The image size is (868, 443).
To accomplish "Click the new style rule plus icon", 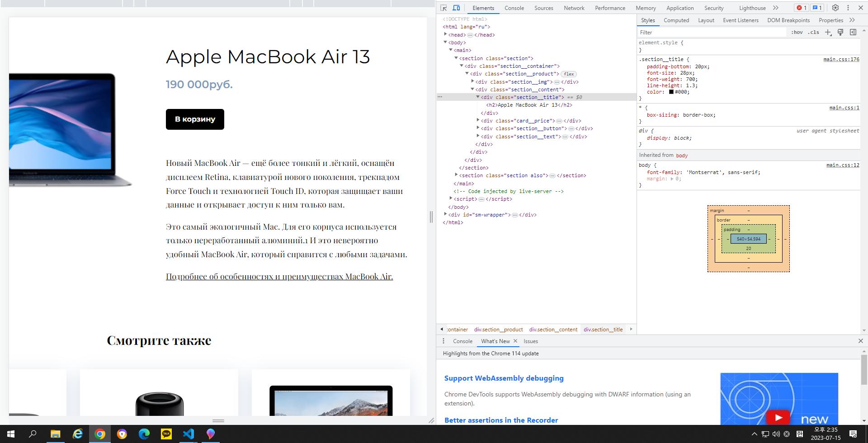I will [x=828, y=32].
